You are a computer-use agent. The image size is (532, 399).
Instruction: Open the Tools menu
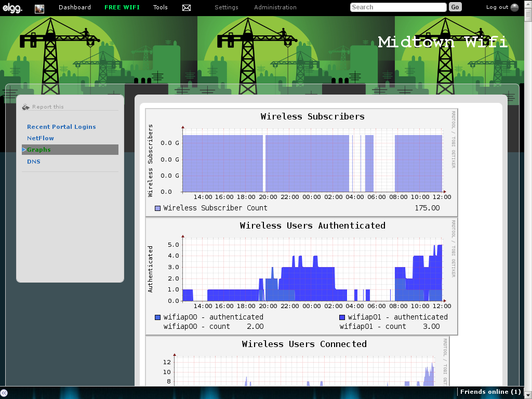tap(161, 7)
